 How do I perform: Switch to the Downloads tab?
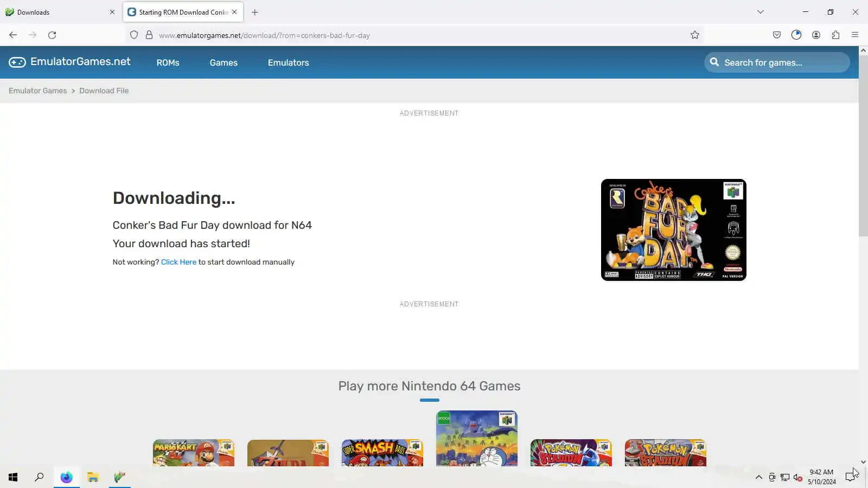click(x=60, y=12)
